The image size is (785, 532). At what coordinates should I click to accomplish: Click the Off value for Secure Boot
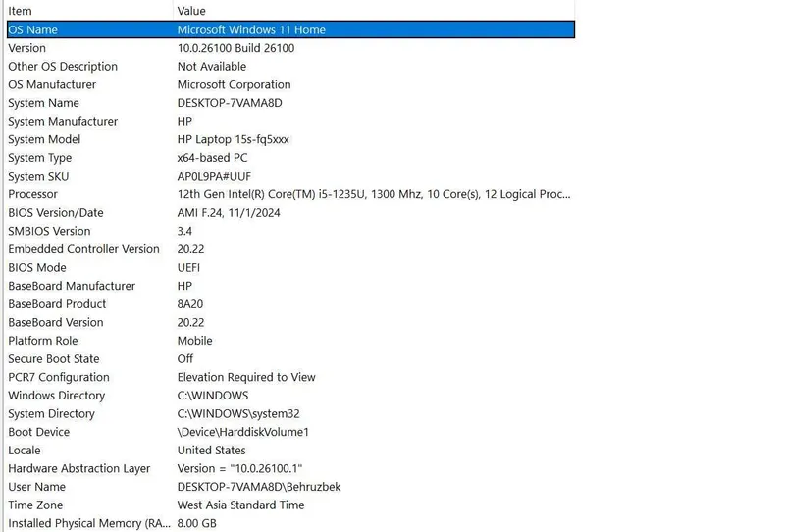pos(185,358)
